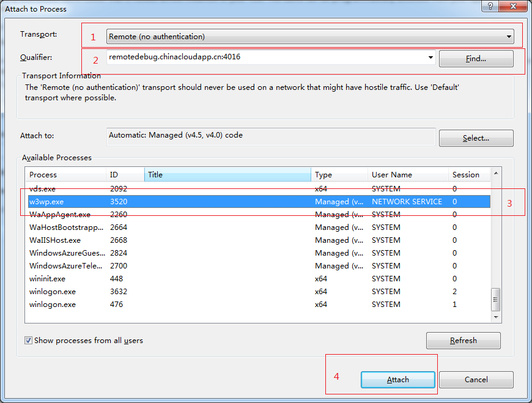
Task: Close the Attach to Process dialog
Action: point(514,6)
